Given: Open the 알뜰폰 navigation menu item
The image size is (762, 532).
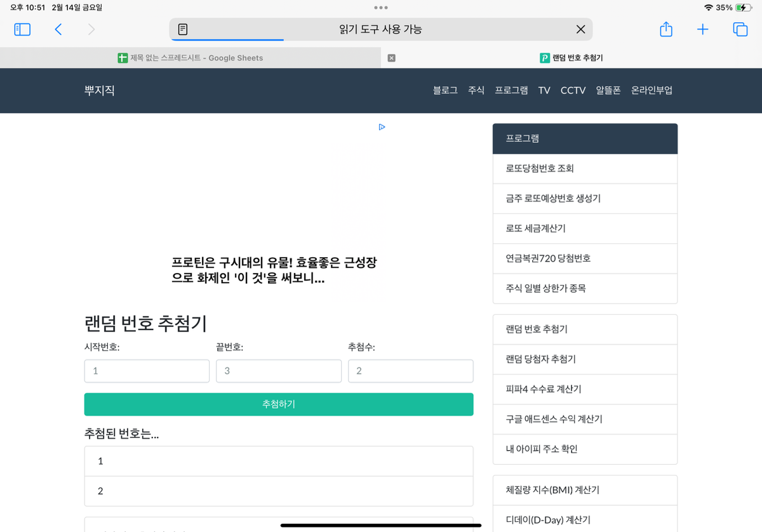Looking at the screenshot, I should pos(608,90).
